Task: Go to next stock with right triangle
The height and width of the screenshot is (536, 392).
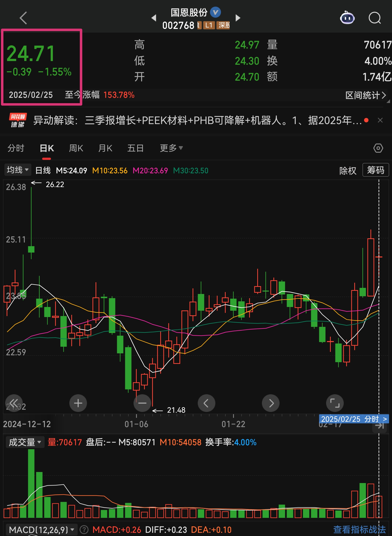Action: coord(238,18)
